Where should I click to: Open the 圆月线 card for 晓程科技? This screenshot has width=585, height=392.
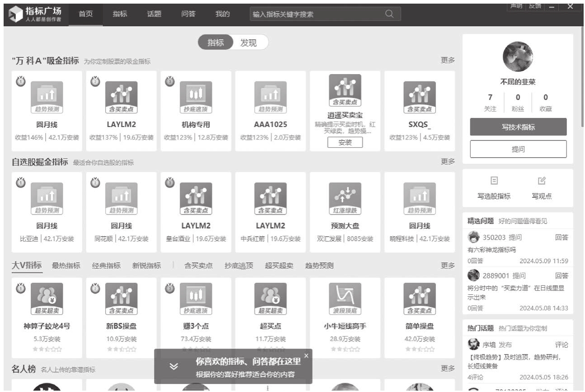click(x=419, y=212)
